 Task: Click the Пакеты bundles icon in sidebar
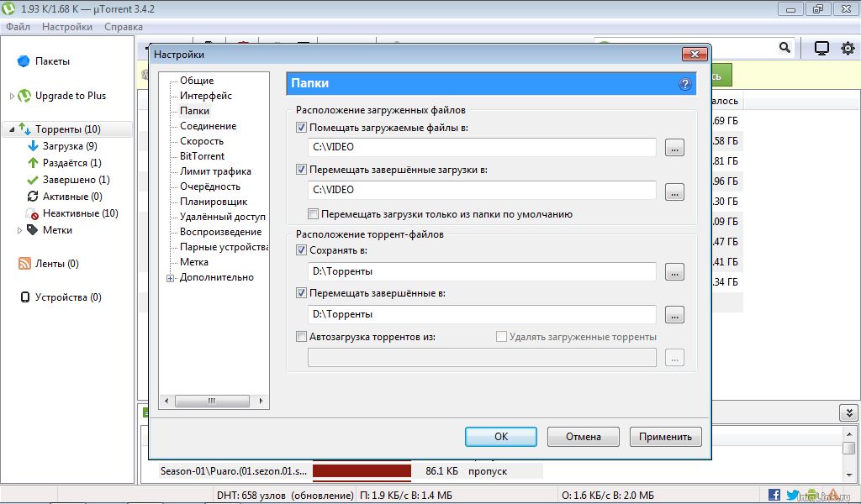pyautogui.click(x=24, y=60)
